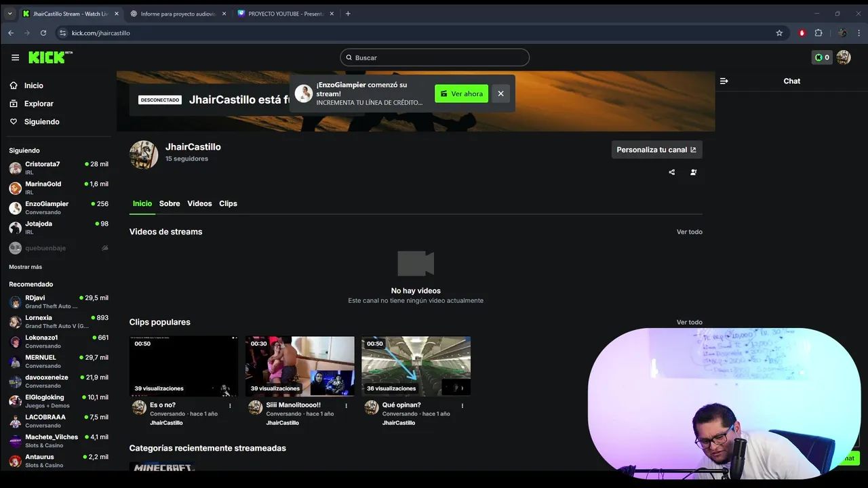
Task: Open the Siguiendo heart item
Action: coord(34,122)
